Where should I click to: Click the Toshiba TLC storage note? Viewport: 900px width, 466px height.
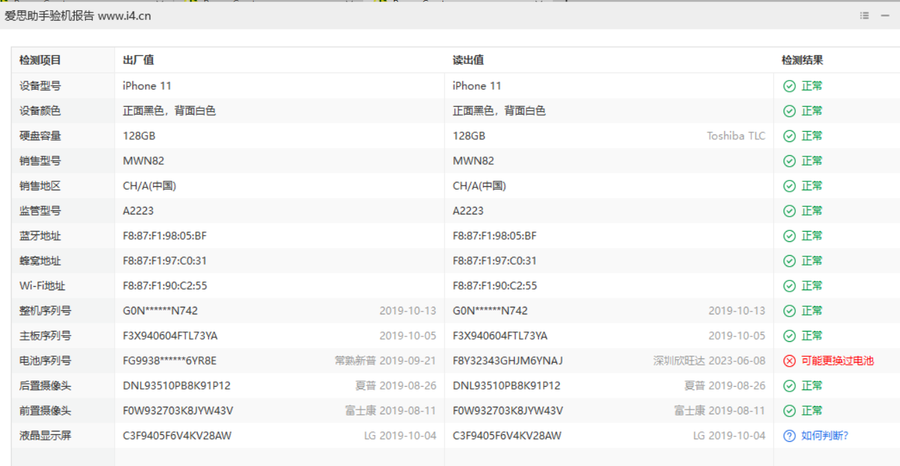click(736, 136)
